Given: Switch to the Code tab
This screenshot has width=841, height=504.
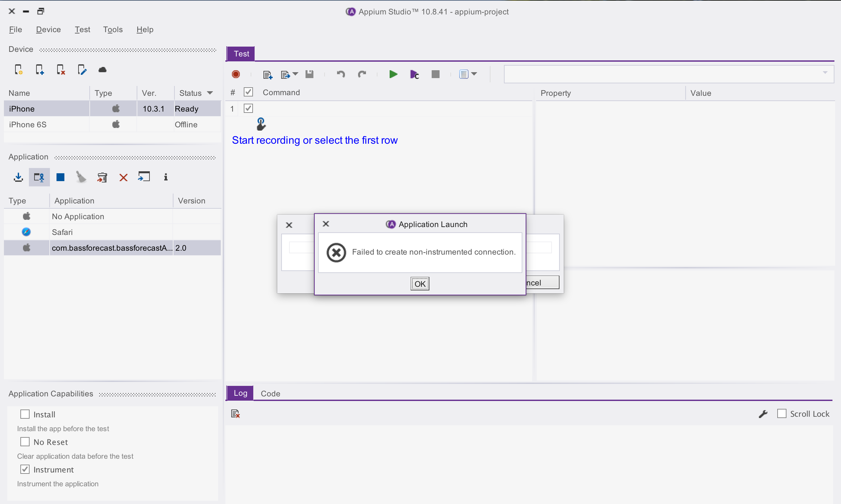Looking at the screenshot, I should [x=270, y=393].
